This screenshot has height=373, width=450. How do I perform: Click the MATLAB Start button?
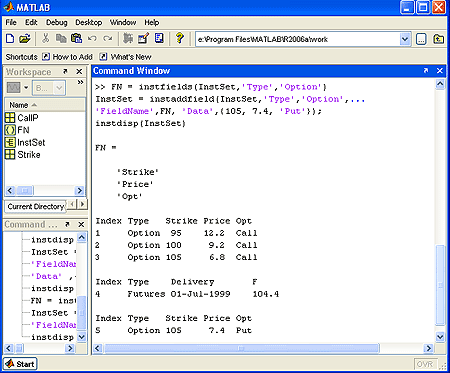point(20,364)
